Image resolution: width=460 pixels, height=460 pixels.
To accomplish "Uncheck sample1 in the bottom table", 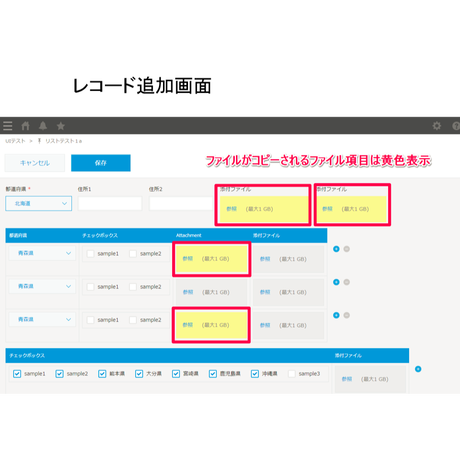I will [x=17, y=374].
